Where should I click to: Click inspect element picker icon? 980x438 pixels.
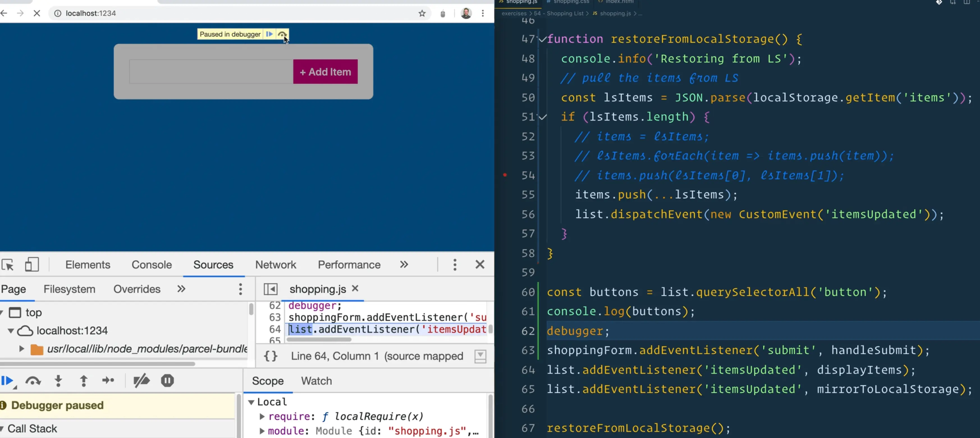click(8, 265)
